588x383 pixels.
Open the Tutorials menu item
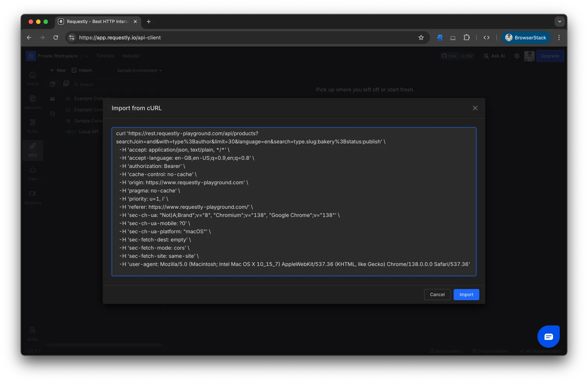coord(105,56)
